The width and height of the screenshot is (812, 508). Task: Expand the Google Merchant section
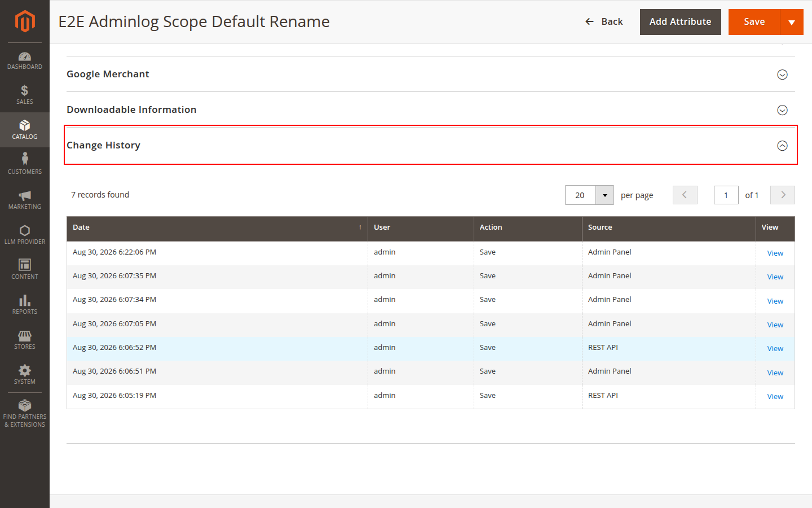(431, 74)
